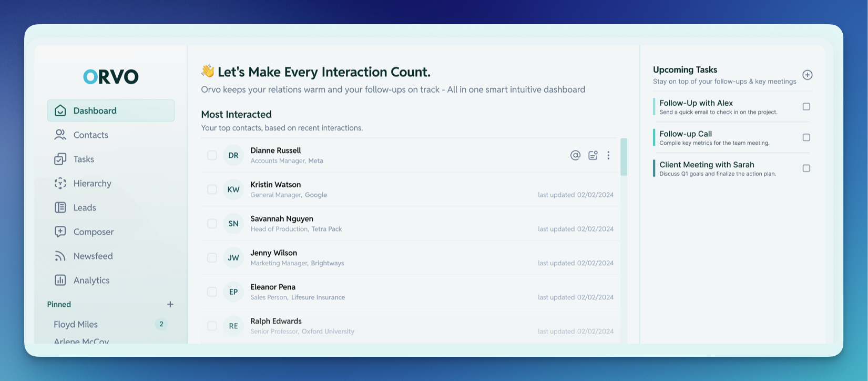The height and width of the screenshot is (381, 868).
Task: Open Jenny Wilson's contact name
Action: click(273, 253)
